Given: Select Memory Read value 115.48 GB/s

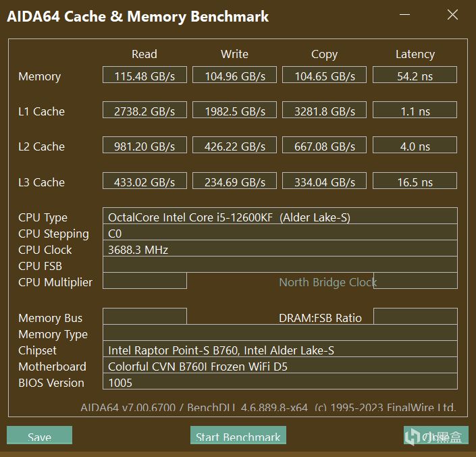Looking at the screenshot, I should [144, 75].
